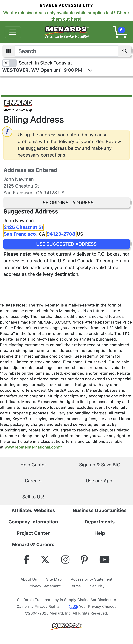This screenshot has width=133, height=644.
Task: Click the suggested 2125 Chestnut St link
Action: click(23, 227)
